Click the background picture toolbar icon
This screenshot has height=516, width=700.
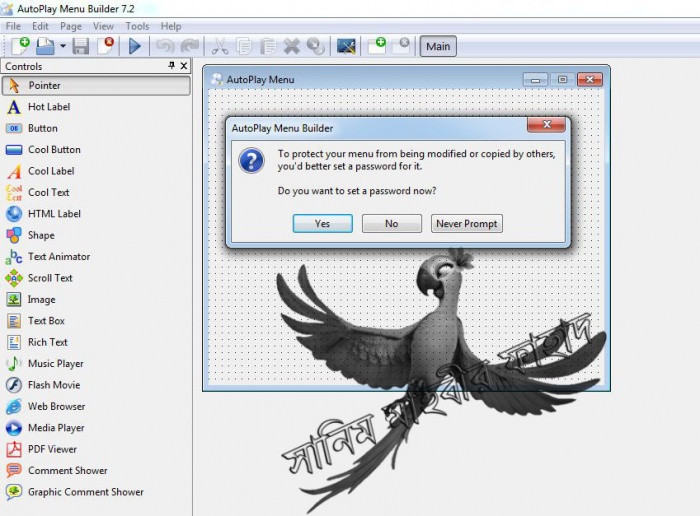(x=346, y=46)
